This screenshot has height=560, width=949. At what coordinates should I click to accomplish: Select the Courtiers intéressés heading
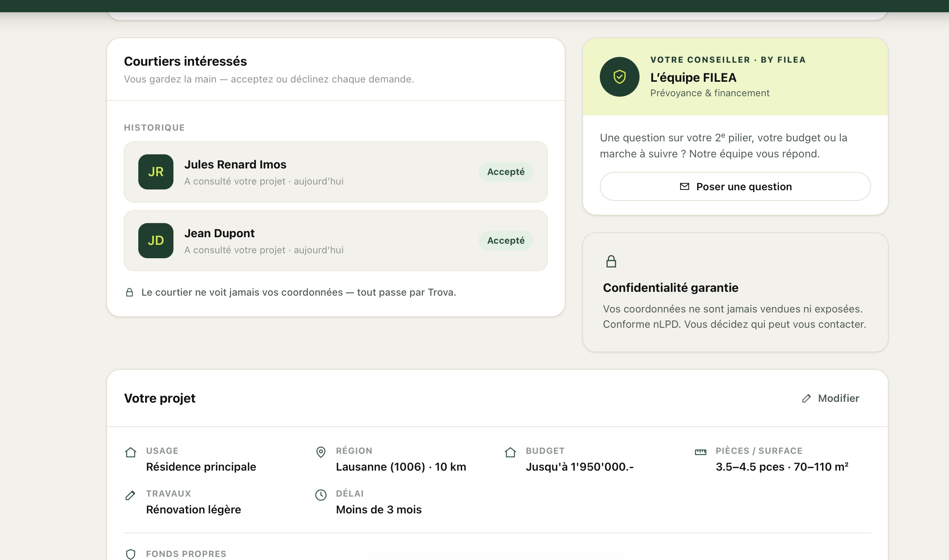pos(185,61)
